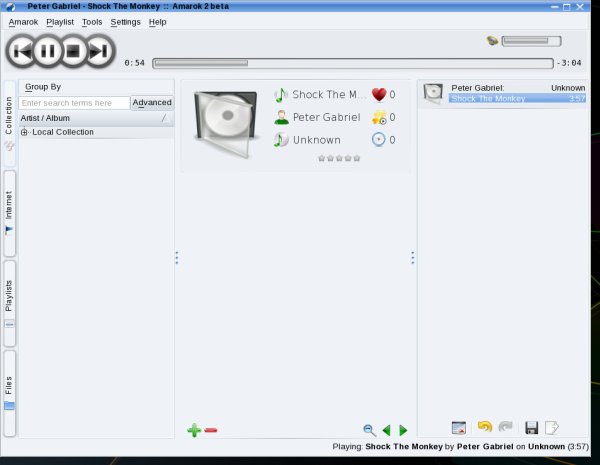This screenshot has width=600, height=465.
Task: Skip to the next track
Action: point(99,51)
